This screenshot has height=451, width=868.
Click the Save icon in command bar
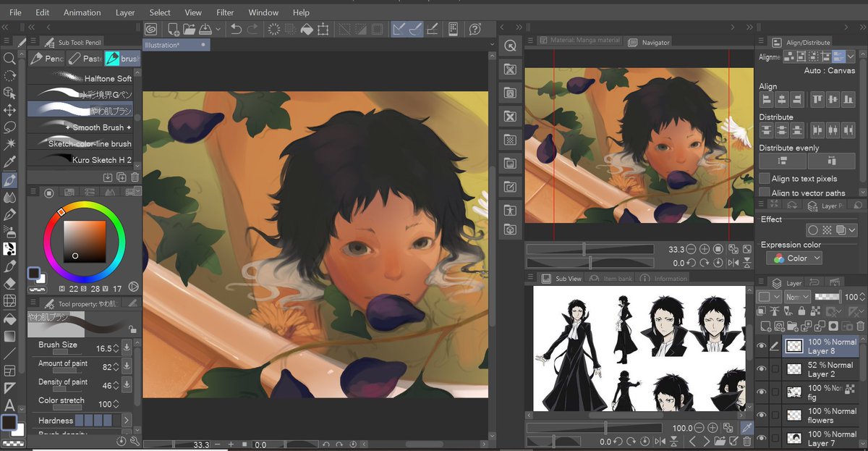[x=205, y=29]
